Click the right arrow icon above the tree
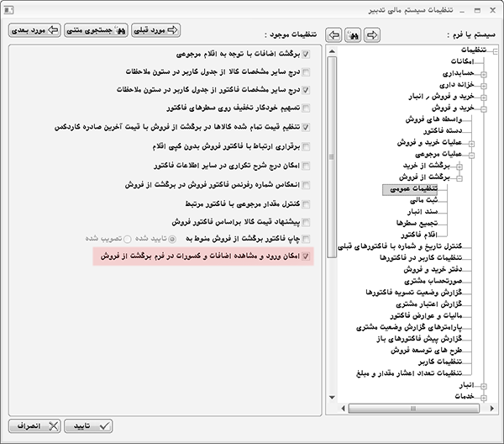Screen dimensions: 504x444 (x=371, y=35)
